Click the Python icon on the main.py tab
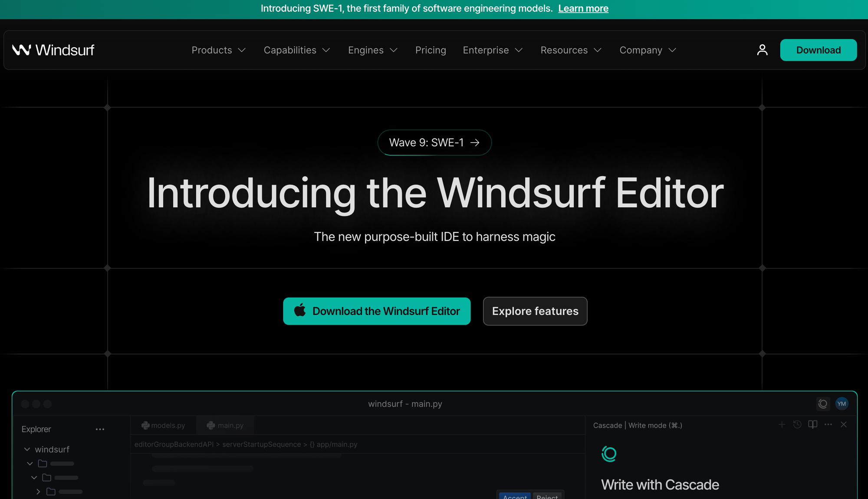This screenshot has width=868, height=499. (x=211, y=425)
